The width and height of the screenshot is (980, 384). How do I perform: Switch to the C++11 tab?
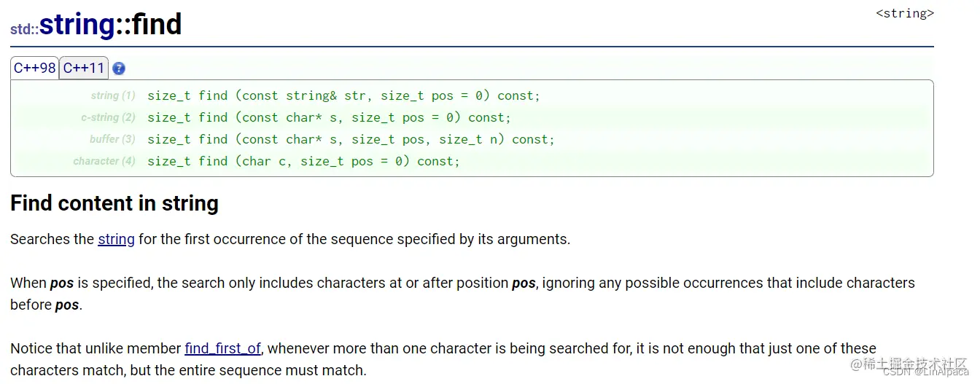(84, 68)
